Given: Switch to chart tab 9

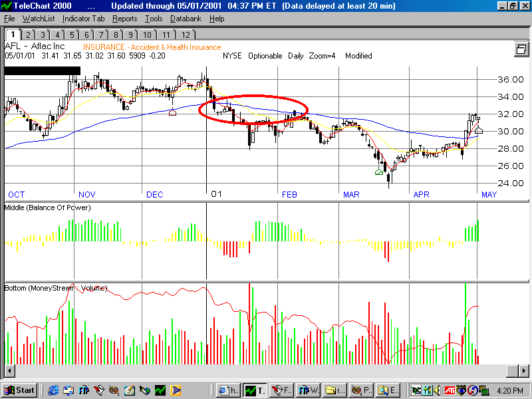Looking at the screenshot, I should 130,35.
